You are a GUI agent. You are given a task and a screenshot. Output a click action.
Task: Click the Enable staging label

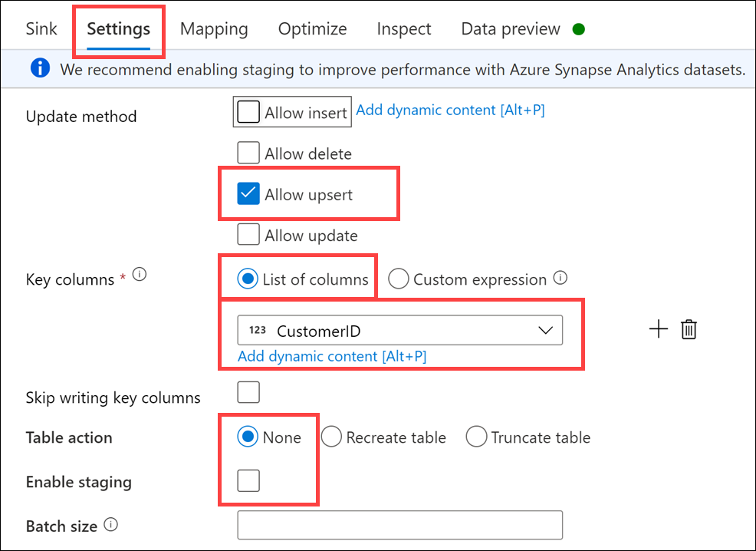coord(78,482)
